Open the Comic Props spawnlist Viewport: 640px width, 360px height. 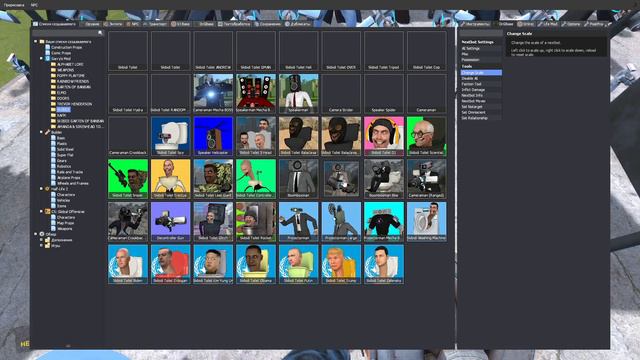coord(61,53)
